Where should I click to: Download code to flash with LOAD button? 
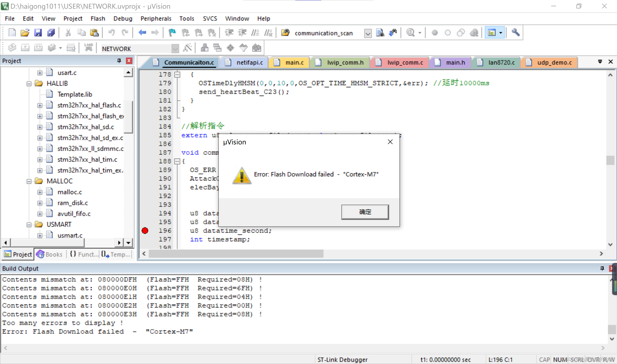click(x=88, y=47)
